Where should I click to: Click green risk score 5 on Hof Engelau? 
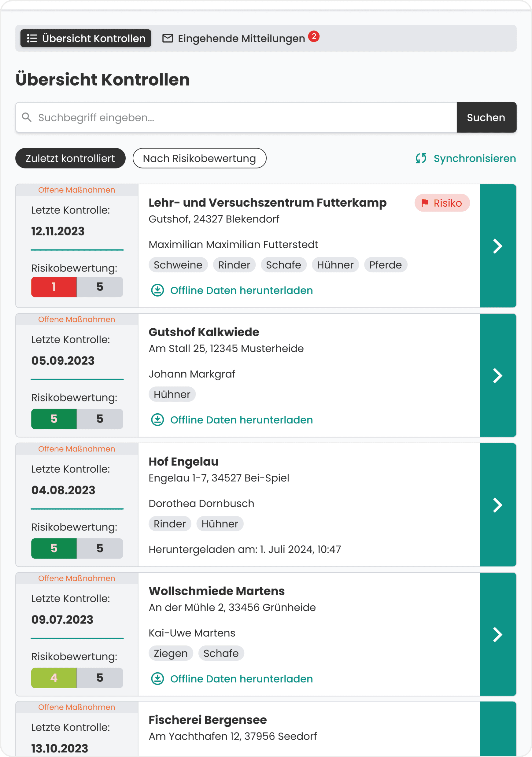click(54, 548)
